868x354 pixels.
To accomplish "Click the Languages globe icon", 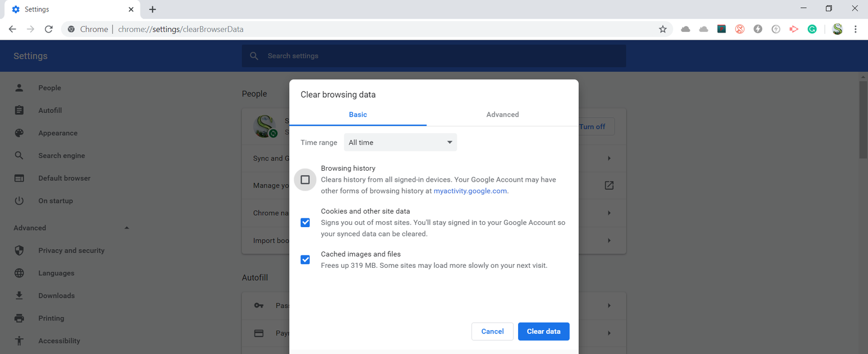I will click(20, 273).
